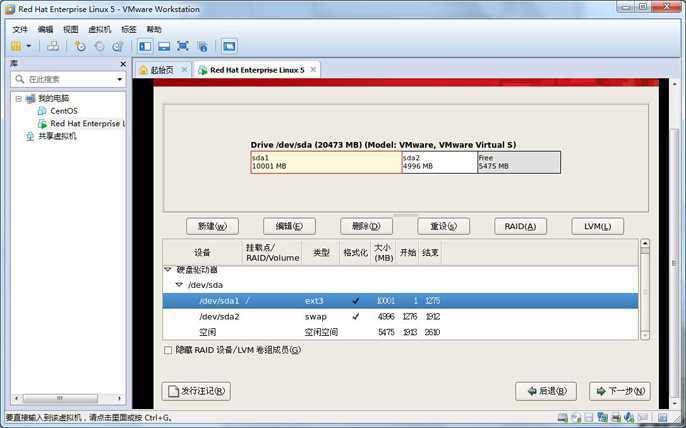Image resolution: width=686 pixels, height=428 pixels.
Task: Select the 空闲 free space row
Action: coord(400,332)
